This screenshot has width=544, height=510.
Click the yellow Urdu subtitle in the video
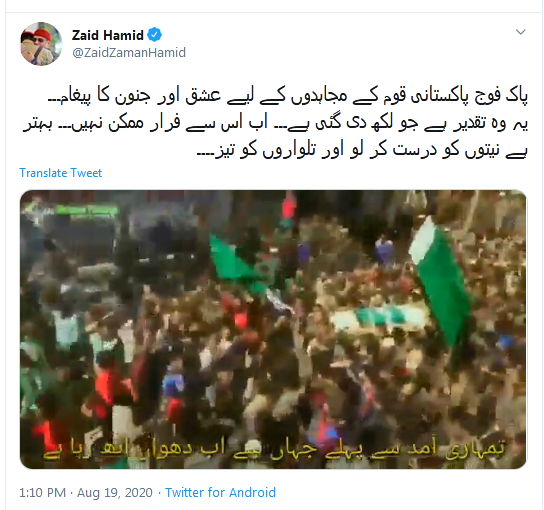point(274,449)
